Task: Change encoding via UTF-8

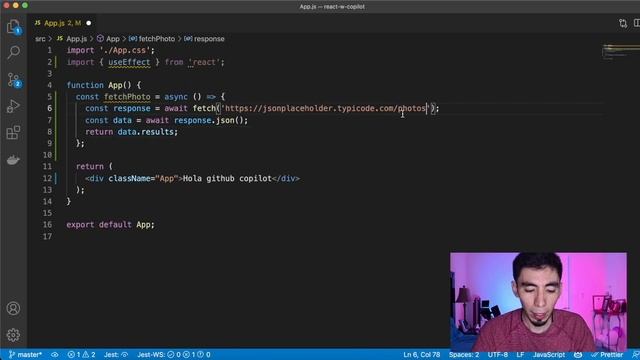Action: click(x=498, y=355)
